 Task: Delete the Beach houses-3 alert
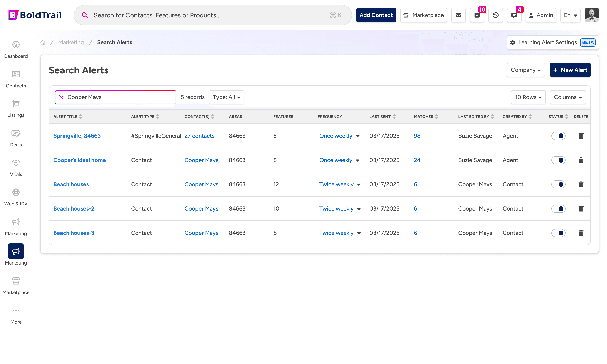pyautogui.click(x=581, y=233)
